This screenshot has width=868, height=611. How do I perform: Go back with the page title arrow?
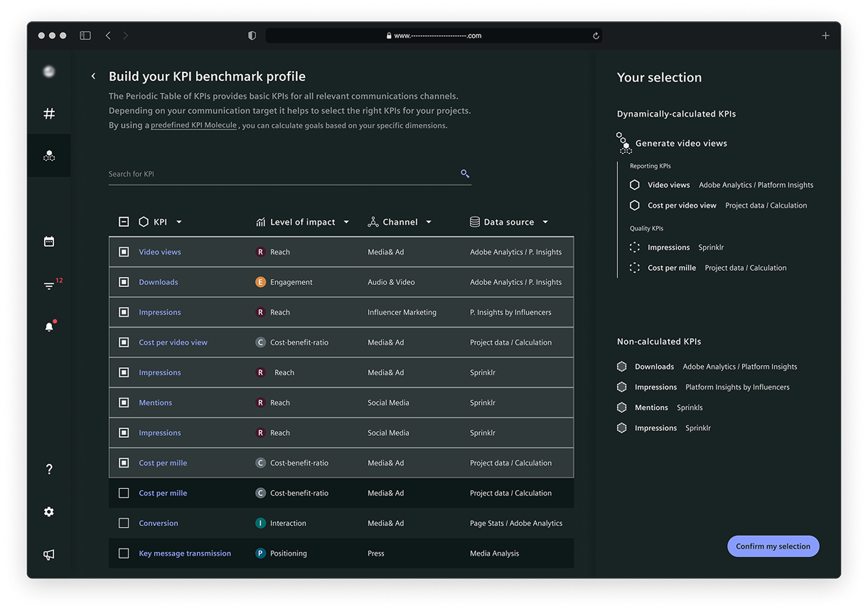coord(94,76)
